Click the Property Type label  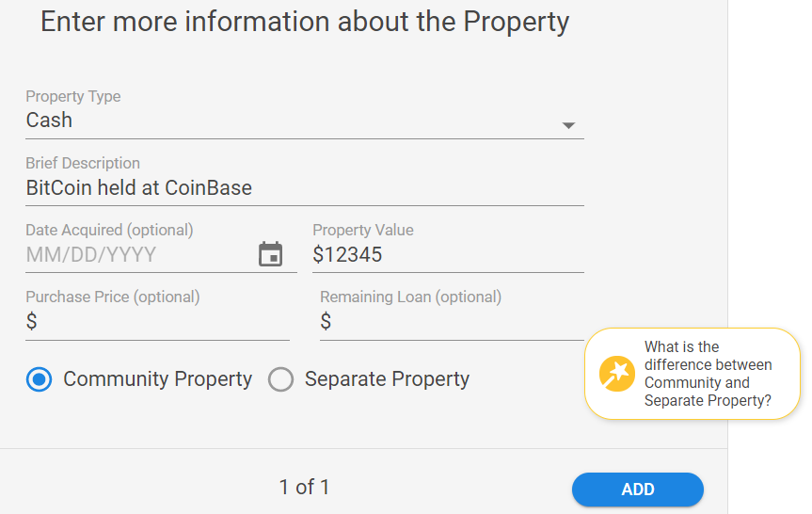click(73, 96)
